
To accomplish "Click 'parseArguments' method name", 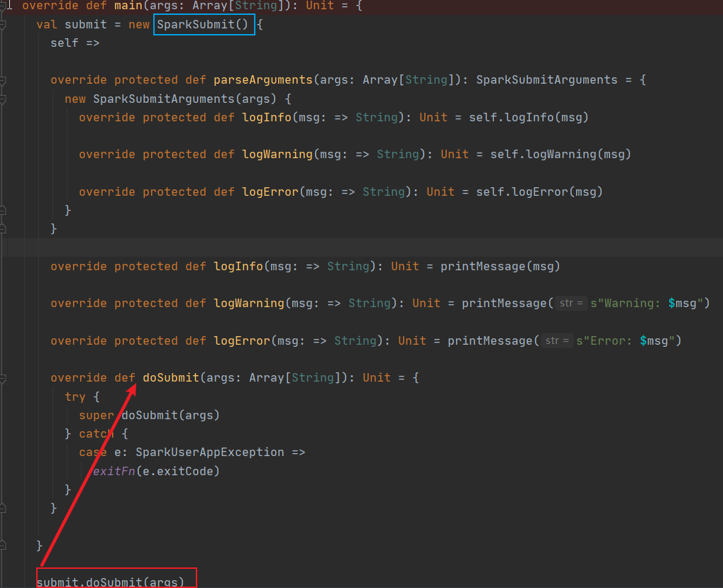I will pos(263,79).
